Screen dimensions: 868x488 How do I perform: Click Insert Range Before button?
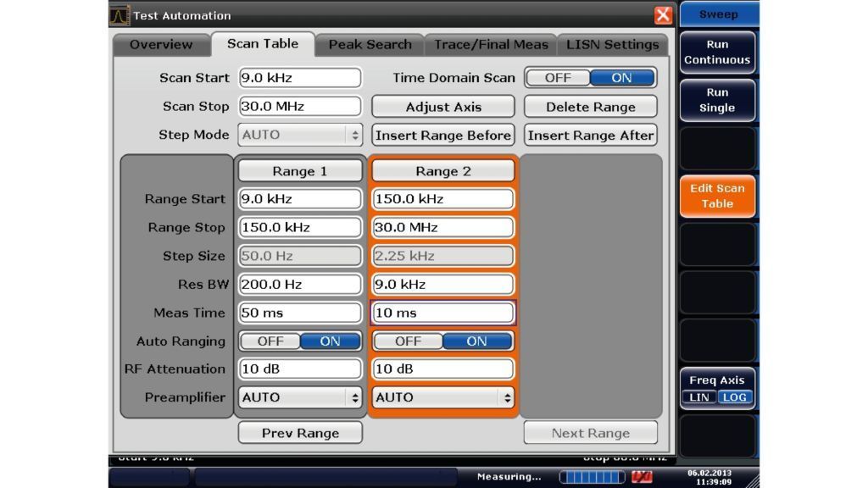click(x=443, y=136)
